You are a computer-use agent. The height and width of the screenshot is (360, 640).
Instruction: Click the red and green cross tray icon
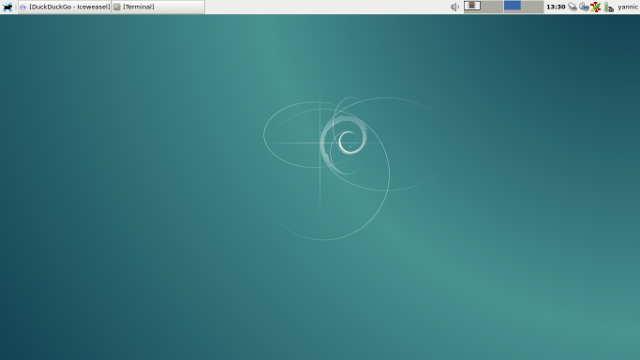pos(596,7)
